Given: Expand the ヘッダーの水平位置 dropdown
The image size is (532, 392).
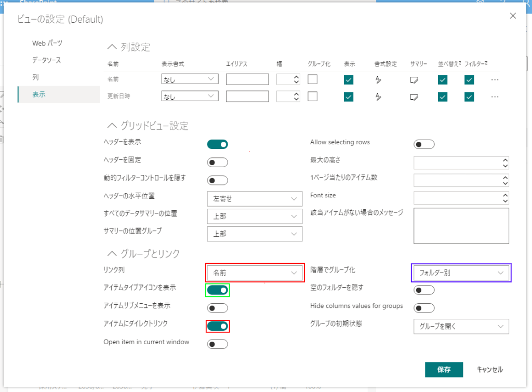Looking at the screenshot, I should (255, 199).
